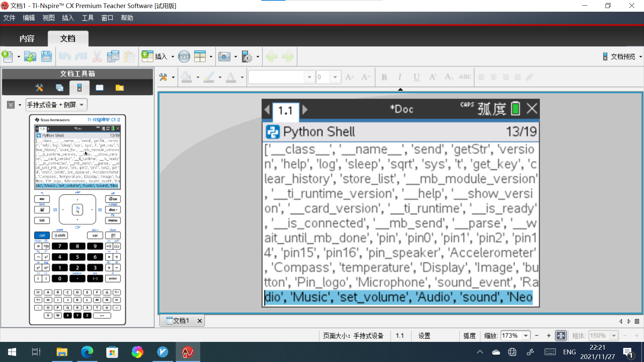Align text right
644x362 pixels.
(505, 77)
